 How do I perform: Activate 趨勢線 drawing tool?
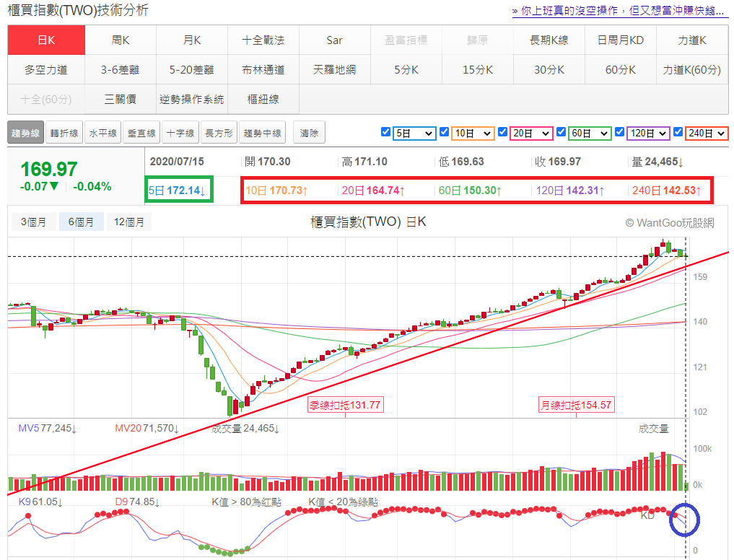[x=26, y=133]
